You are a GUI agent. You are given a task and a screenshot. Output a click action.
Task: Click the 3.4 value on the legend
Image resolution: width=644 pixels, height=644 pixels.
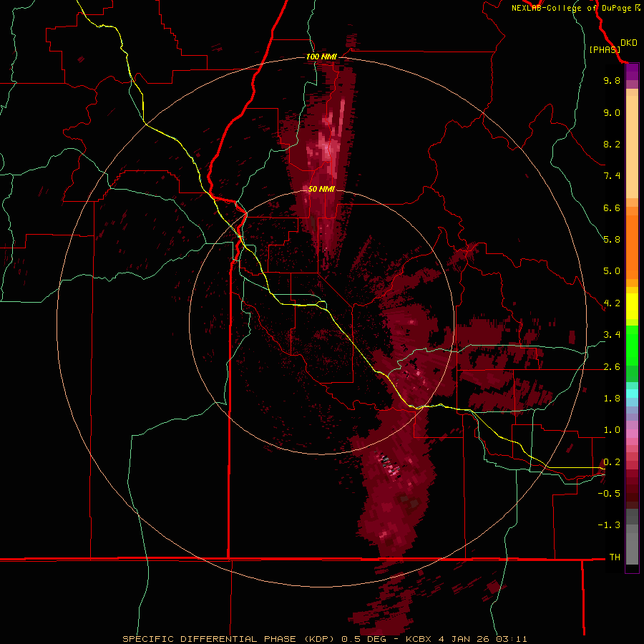612,335
